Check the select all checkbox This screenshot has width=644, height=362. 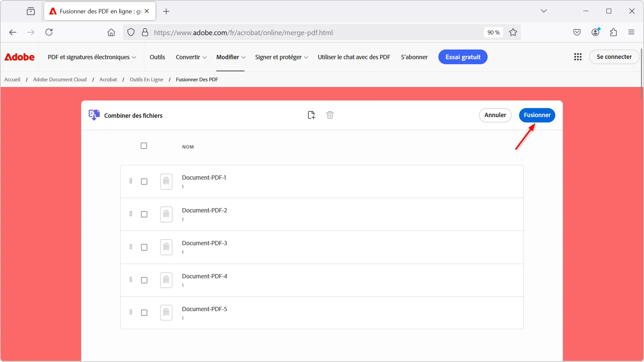(x=144, y=146)
